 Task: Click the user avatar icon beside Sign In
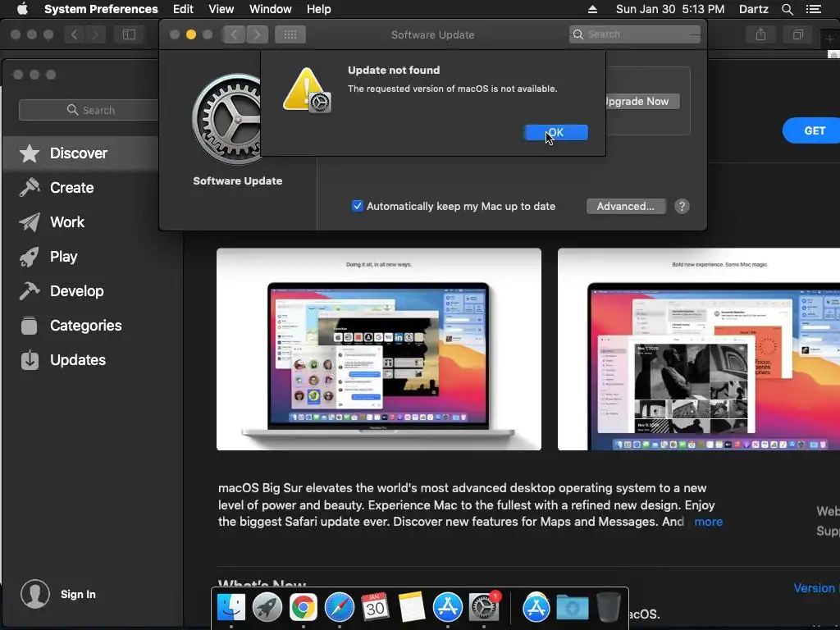point(35,594)
